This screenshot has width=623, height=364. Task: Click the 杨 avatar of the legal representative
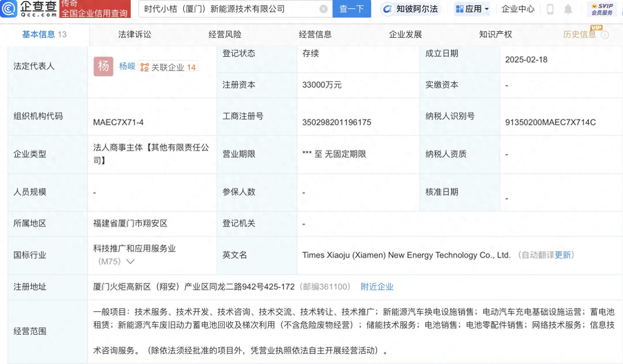click(103, 66)
